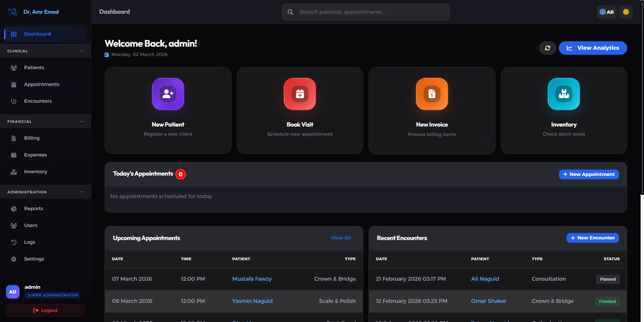Click the clinic logo beside Dr. Amr Emad
The height and width of the screenshot is (322, 644).
tap(13, 12)
